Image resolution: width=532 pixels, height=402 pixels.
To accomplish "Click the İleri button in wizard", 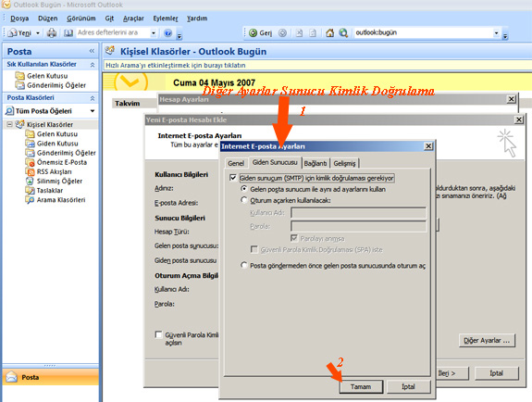I will click(x=452, y=373).
